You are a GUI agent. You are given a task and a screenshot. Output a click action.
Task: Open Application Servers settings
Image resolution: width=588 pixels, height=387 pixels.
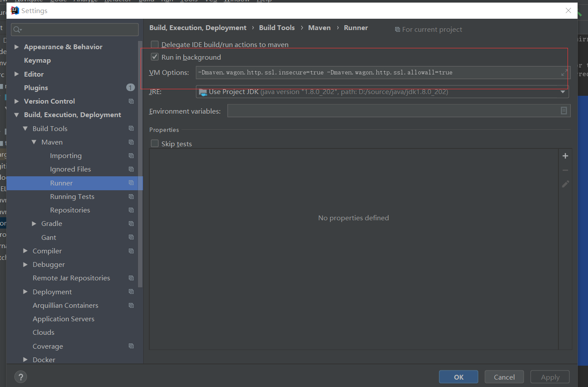click(64, 319)
